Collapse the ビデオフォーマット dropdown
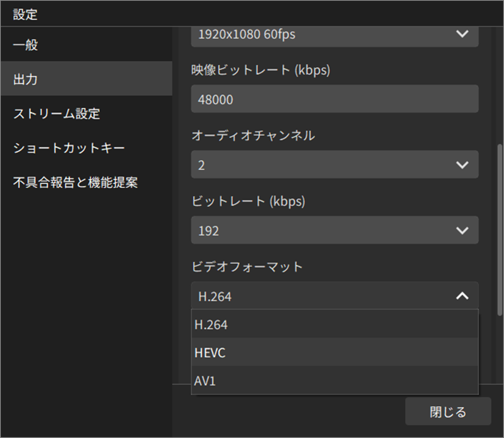 point(462,296)
